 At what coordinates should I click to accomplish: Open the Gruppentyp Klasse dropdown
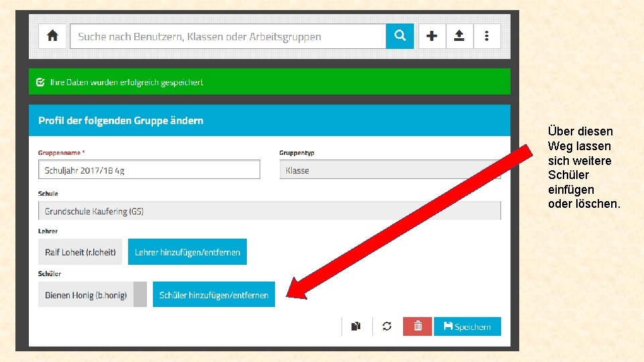coord(390,170)
